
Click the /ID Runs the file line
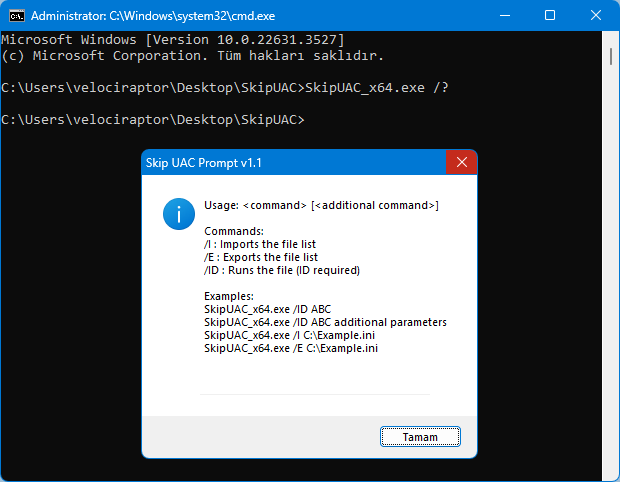tap(281, 270)
